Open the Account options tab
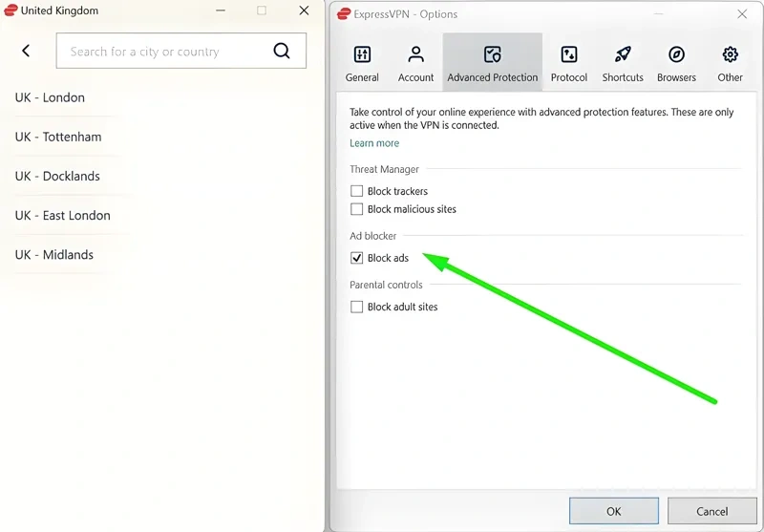 [x=415, y=63]
